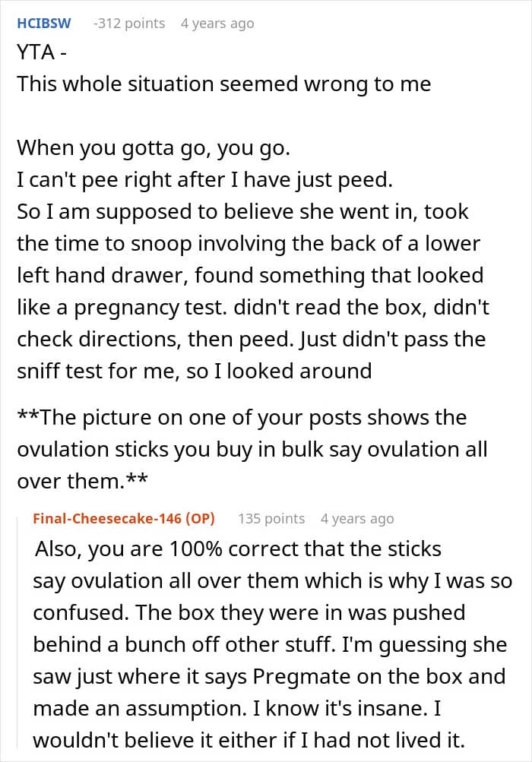Viewport: 532px width, 762px height.
Task: Click the top comment's "4 years ago" timestamp
Action: pyautogui.click(x=217, y=24)
